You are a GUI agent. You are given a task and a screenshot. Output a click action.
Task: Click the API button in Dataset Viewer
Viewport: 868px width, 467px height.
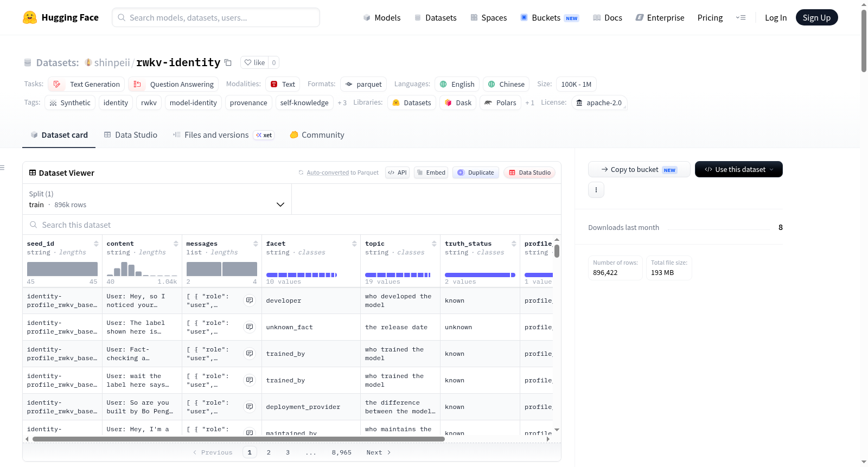coord(397,172)
